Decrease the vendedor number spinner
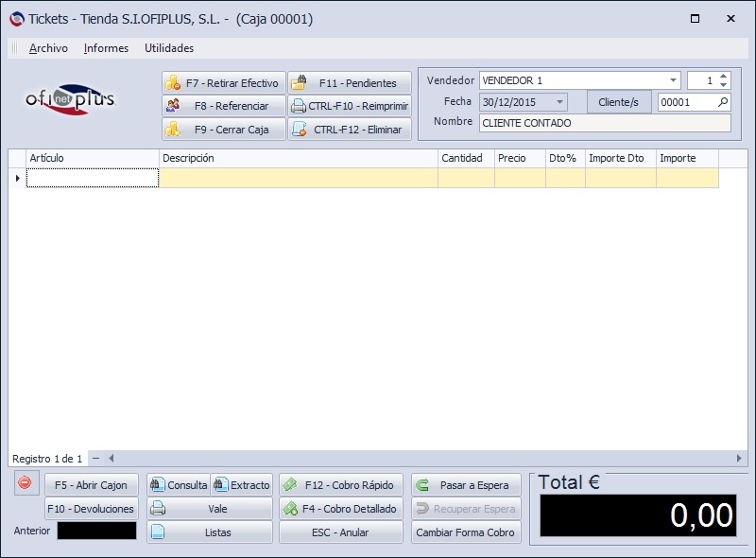 [x=723, y=84]
